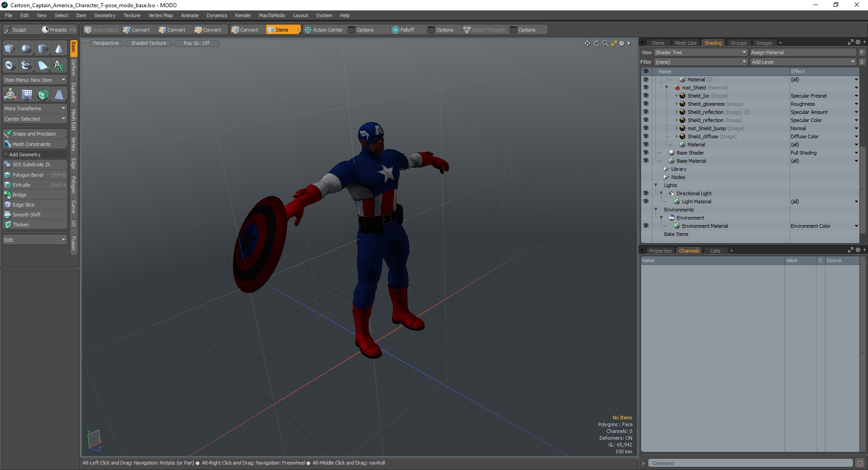Toggle visibility of mat_Shield material
The image size is (868, 470).
pos(646,88)
